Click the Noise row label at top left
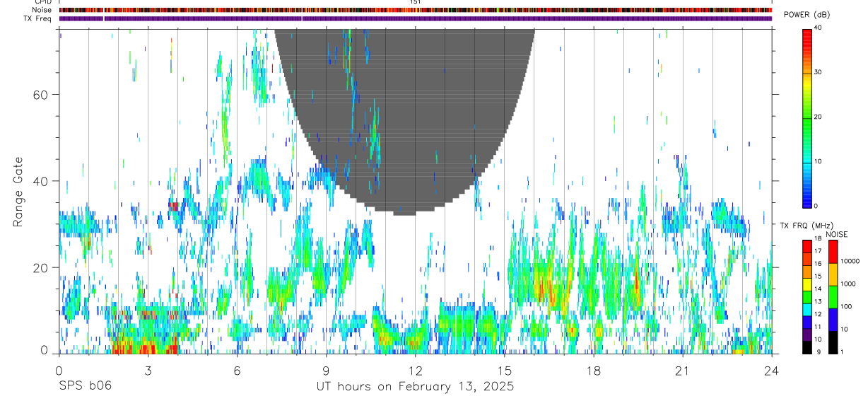 (x=42, y=10)
